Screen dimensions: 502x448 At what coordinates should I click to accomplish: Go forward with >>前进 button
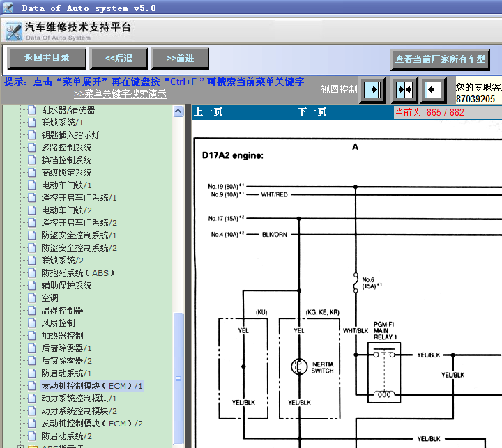coord(180,59)
